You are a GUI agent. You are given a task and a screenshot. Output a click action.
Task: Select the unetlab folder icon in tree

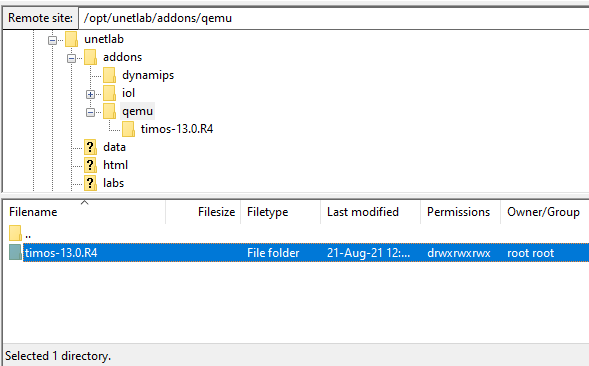point(71,39)
